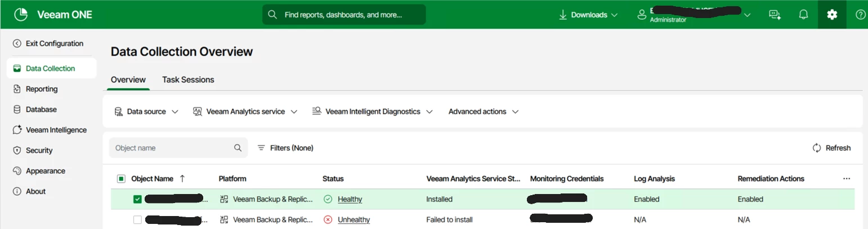The height and width of the screenshot is (229, 868).
Task: Uncheck the Healthy row checkbox
Action: click(x=137, y=199)
